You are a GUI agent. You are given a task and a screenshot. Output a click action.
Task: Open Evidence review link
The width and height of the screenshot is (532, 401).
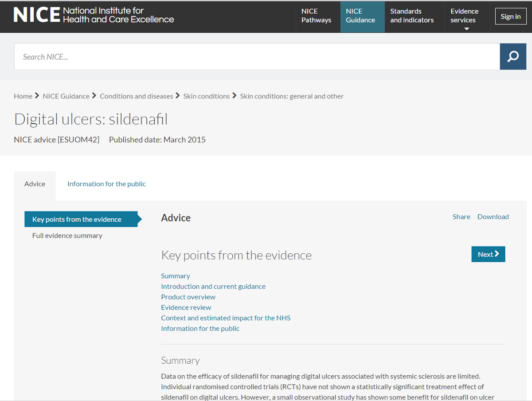point(186,307)
